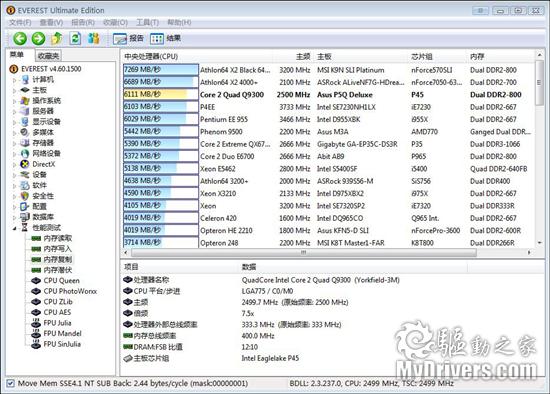Select the Core 2 Quad Q9300 row
Screen dimensions: 550x394
327,94
